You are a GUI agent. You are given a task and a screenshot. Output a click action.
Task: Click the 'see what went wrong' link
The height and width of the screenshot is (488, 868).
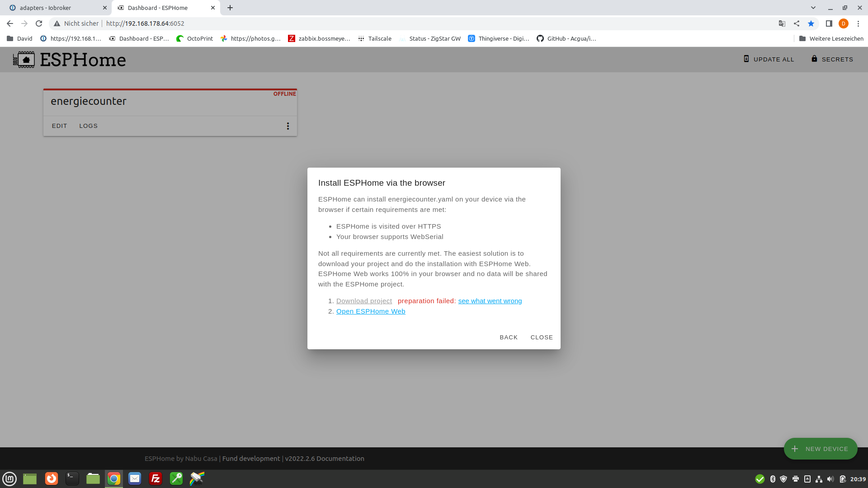[x=490, y=301]
